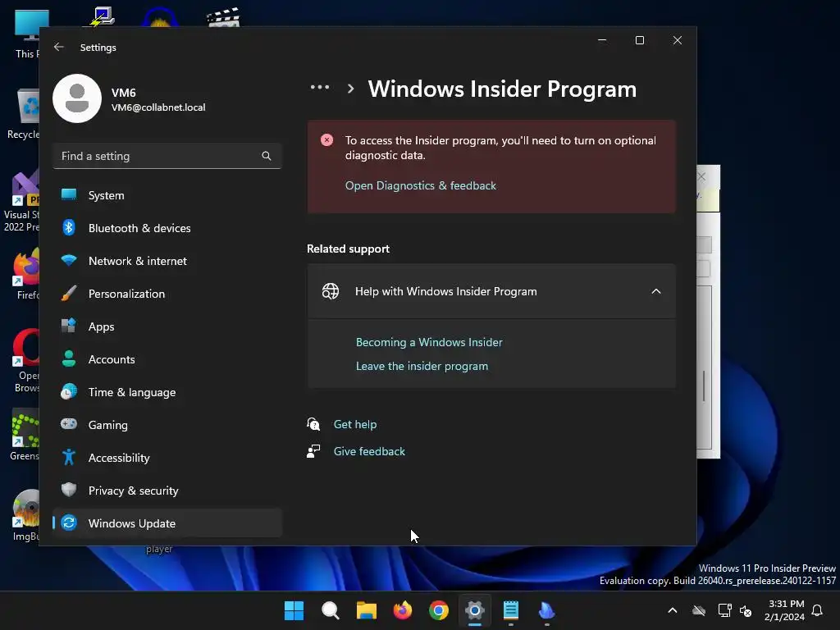
Task: Open Network & internet settings
Action: [x=167, y=261]
